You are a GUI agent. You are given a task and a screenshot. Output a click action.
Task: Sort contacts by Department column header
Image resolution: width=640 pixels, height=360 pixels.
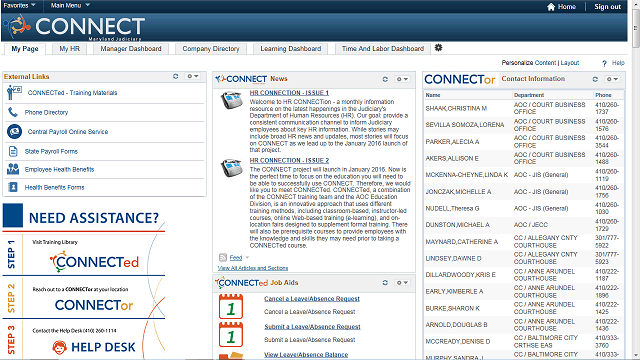coord(529,95)
